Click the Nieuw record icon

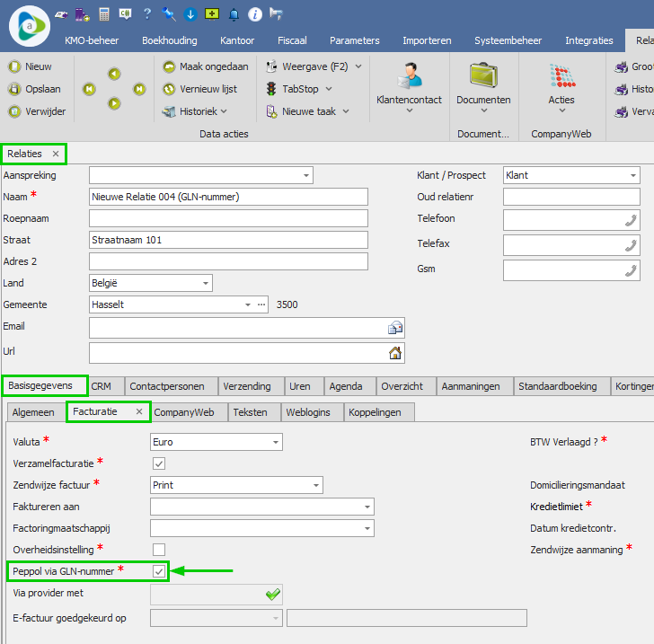click(14, 66)
